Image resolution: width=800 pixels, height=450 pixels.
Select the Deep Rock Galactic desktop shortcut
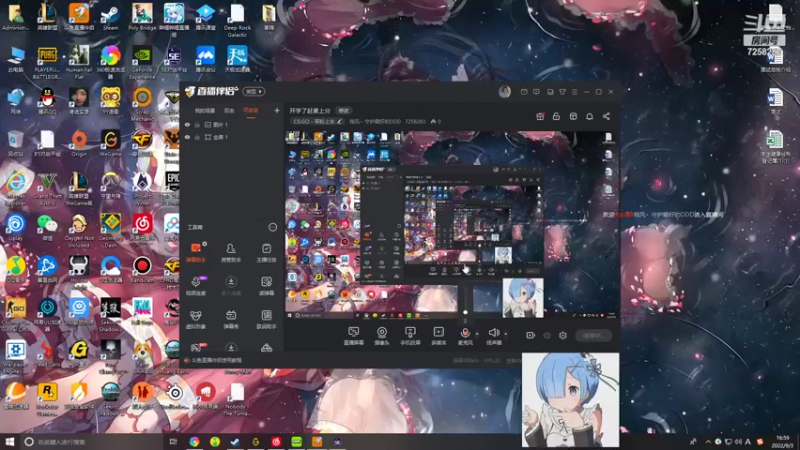(237, 20)
